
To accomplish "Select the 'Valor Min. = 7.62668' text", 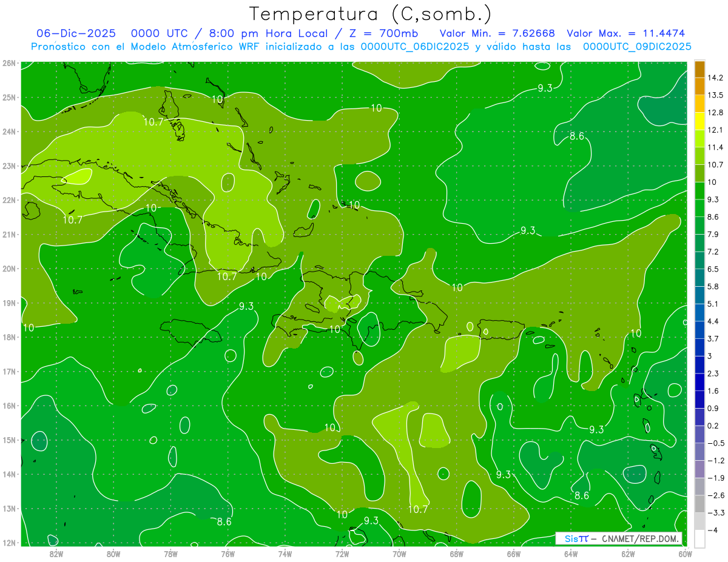I will click(497, 33).
